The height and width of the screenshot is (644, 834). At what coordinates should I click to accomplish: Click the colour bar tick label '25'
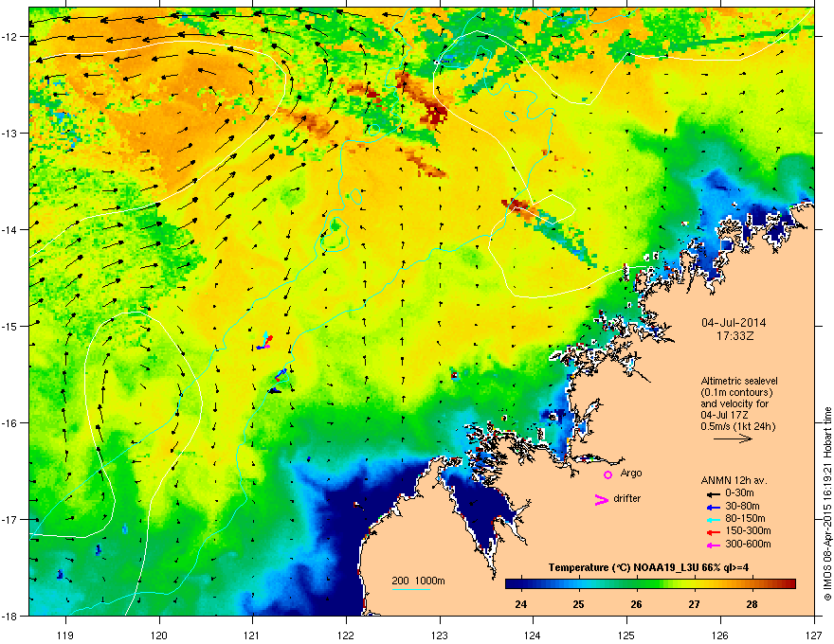pos(579,604)
